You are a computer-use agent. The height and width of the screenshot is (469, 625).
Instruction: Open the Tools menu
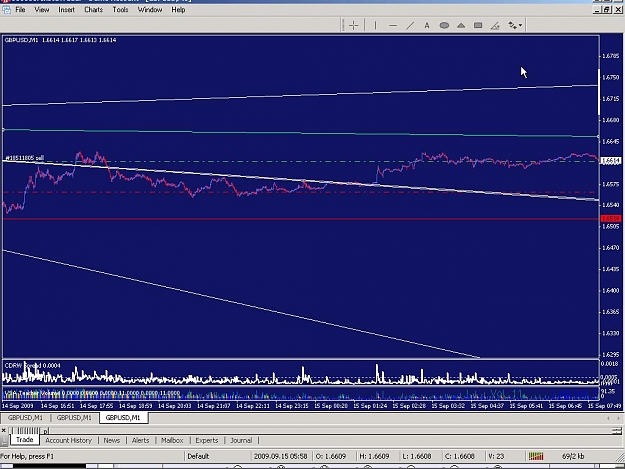point(120,10)
